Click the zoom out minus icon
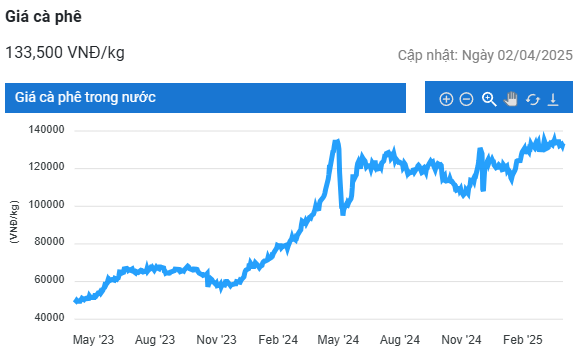Viewport: 581px width, 361px height. coord(467,99)
